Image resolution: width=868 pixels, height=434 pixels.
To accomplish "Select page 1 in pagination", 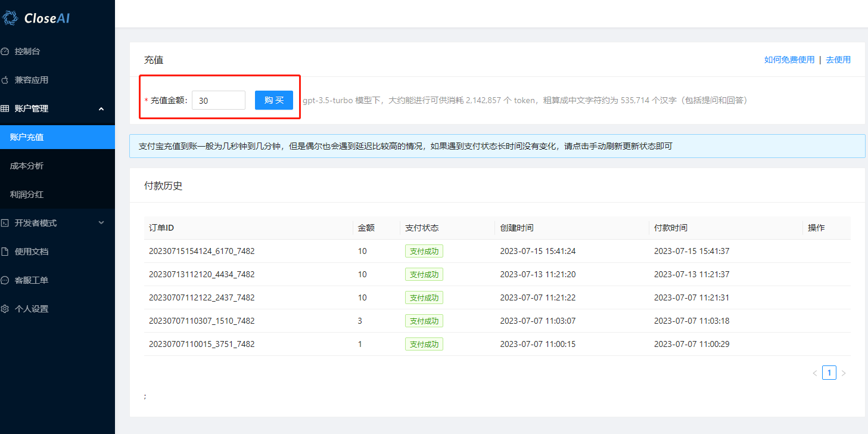I will tap(829, 373).
